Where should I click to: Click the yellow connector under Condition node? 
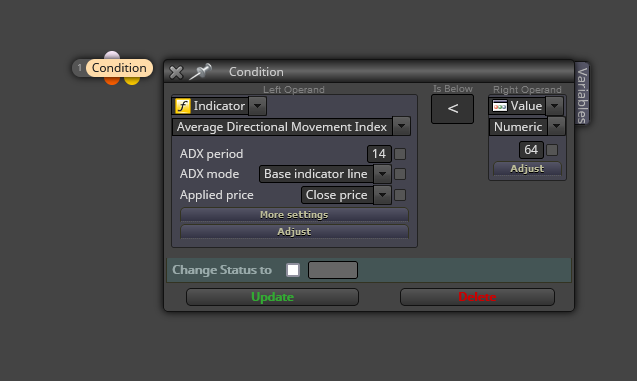click(132, 80)
